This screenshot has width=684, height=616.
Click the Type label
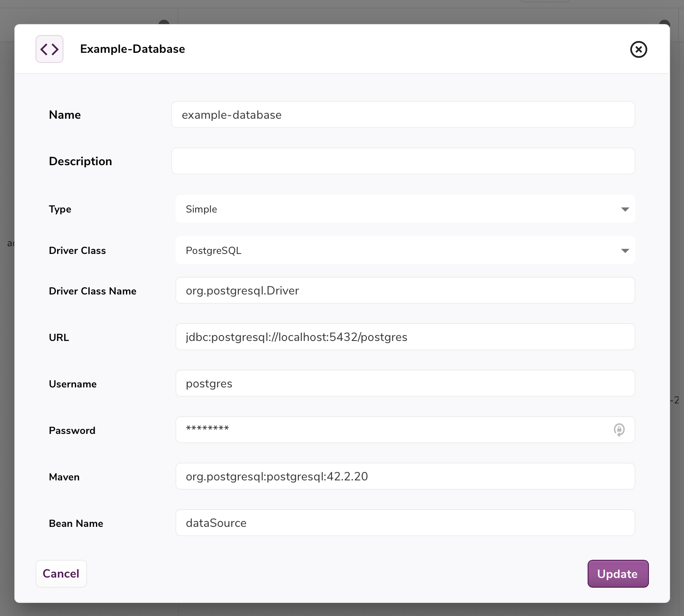click(x=60, y=209)
